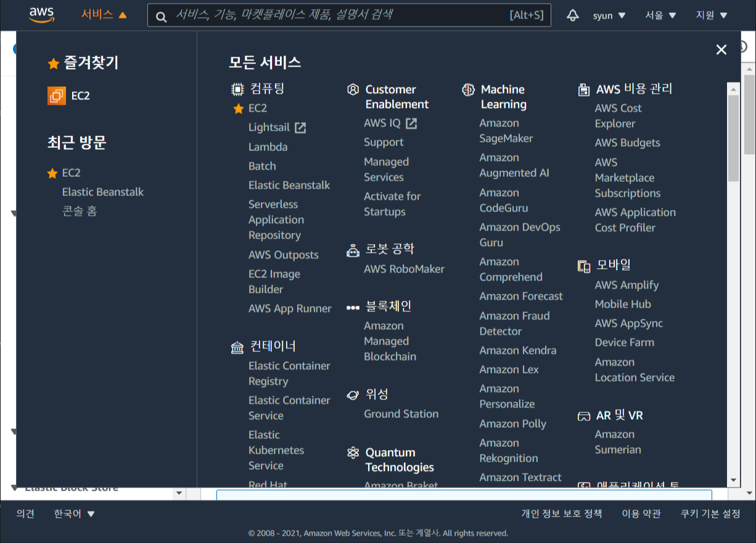Viewport: 756px width, 543px height.
Task: Click the 블록체인 chain icon
Action: tap(353, 307)
